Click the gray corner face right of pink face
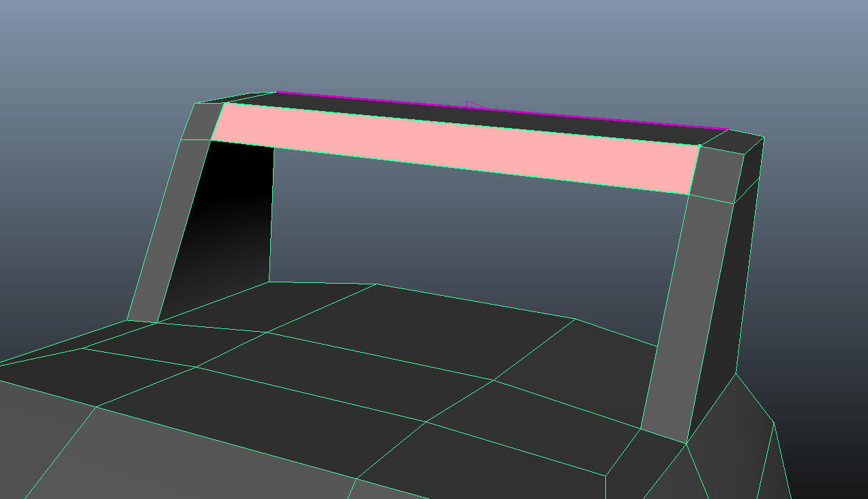Screen dimensions: 868x499 coord(718,173)
